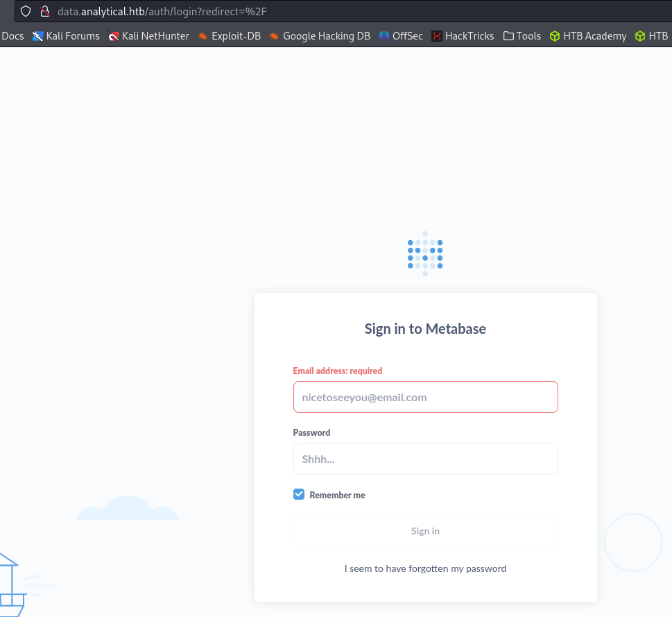
Task: Click I seem to have forgotten my password
Action: [x=426, y=568]
